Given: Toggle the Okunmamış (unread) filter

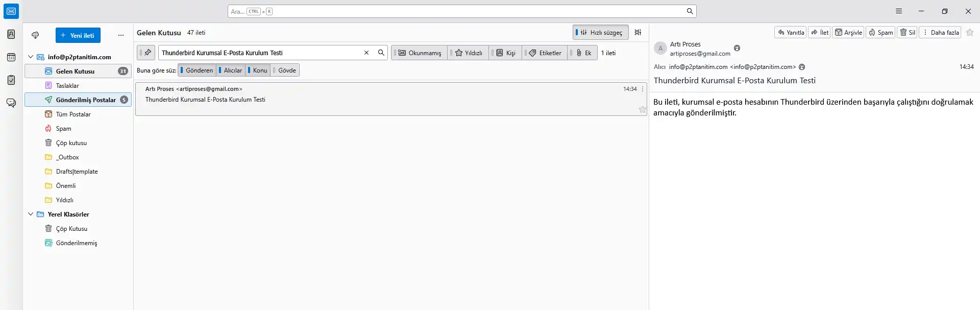Looking at the screenshot, I should tap(420, 53).
